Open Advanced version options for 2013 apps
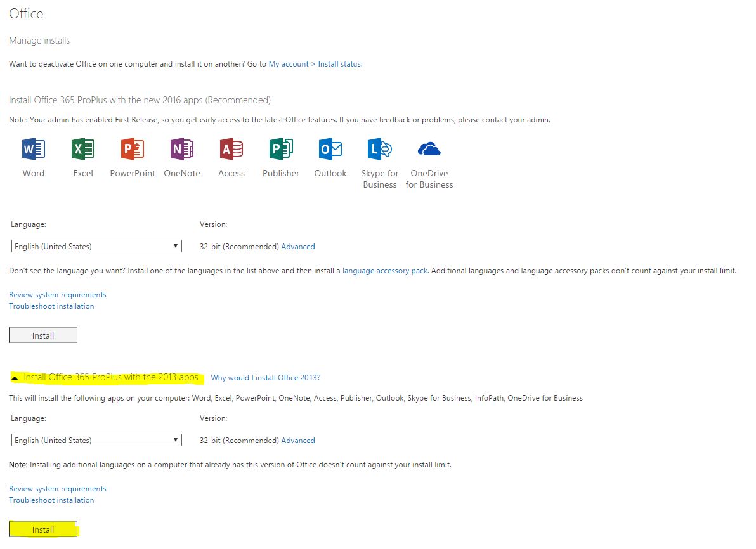756x549 pixels. (298, 441)
